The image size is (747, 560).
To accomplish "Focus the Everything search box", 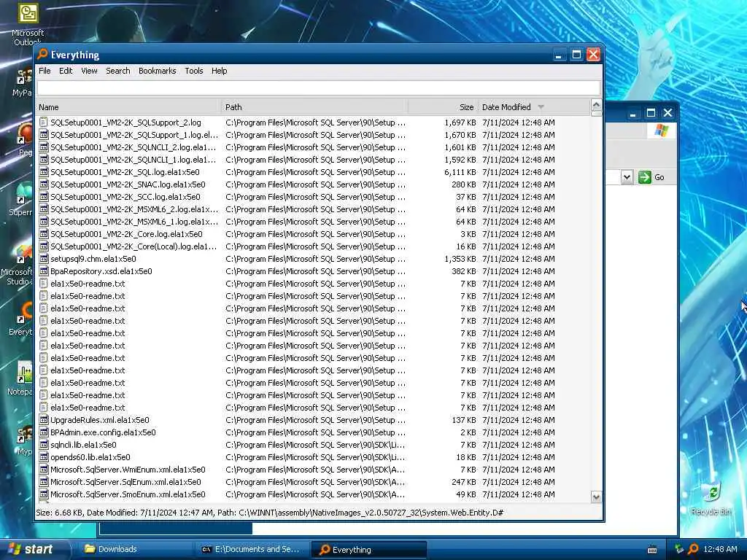I will (x=319, y=87).
